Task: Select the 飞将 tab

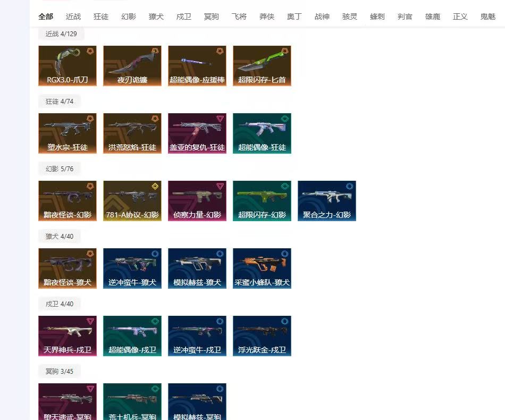Action: pos(239,16)
